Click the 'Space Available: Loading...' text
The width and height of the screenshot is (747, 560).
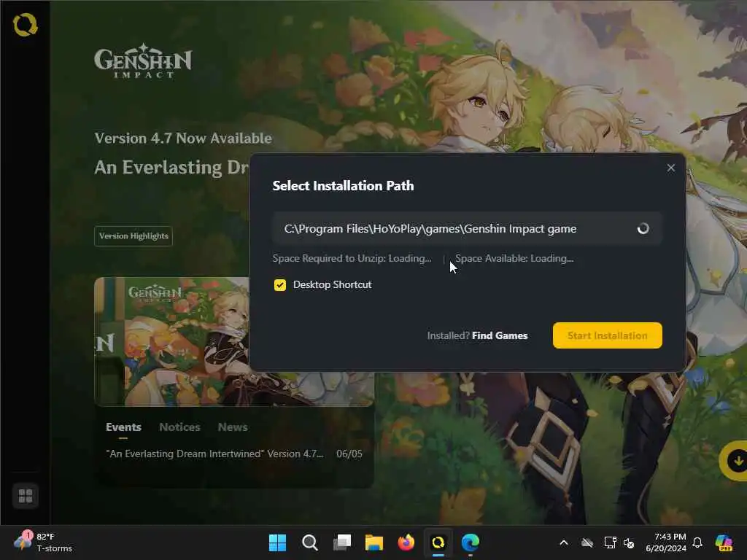point(514,259)
